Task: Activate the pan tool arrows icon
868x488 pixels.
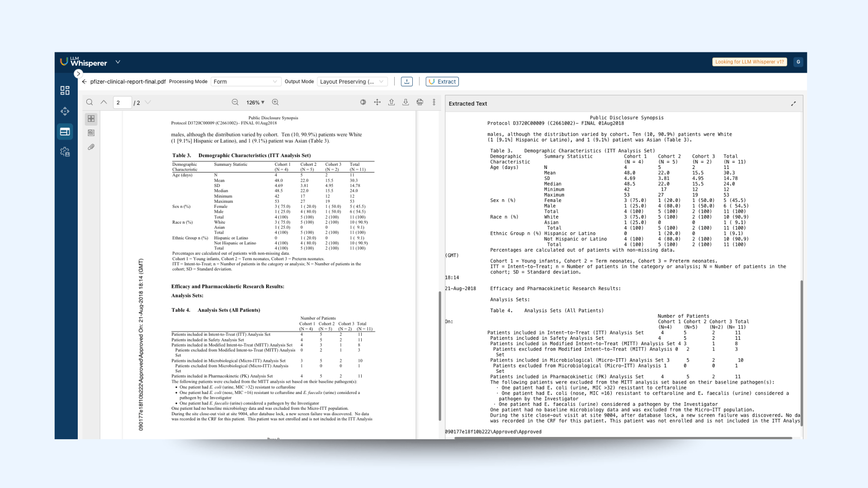Action: point(377,102)
